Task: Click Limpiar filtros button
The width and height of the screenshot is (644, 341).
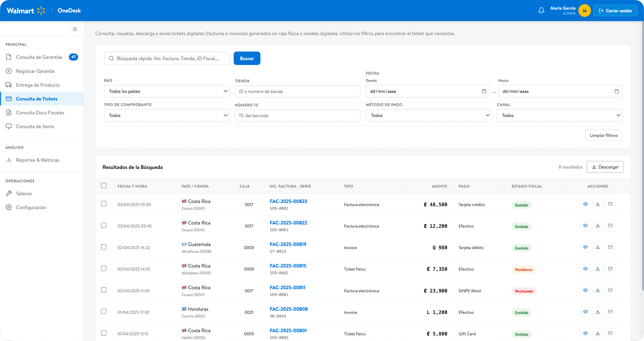Action: pos(604,135)
